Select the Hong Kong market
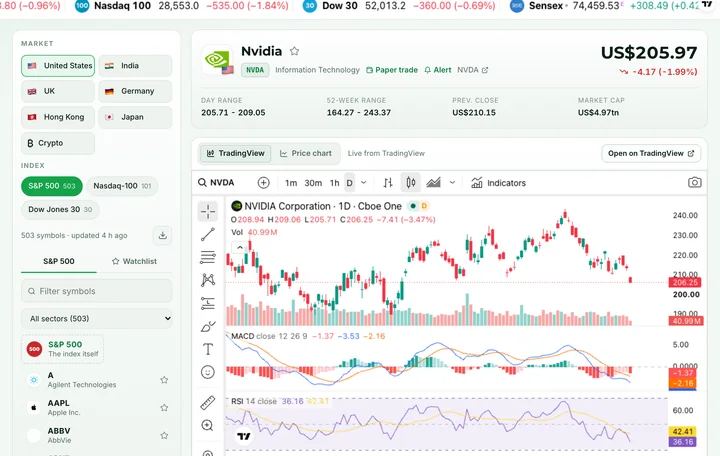 pyautogui.click(x=58, y=117)
